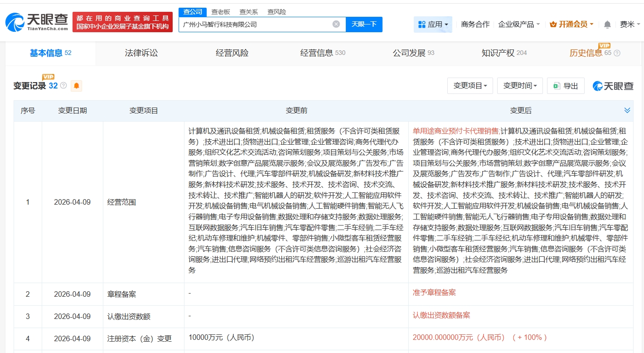Viewport: 644px width, 353px height.
Task: Open 企业级产品 dropdown menu
Action: [x=519, y=25]
